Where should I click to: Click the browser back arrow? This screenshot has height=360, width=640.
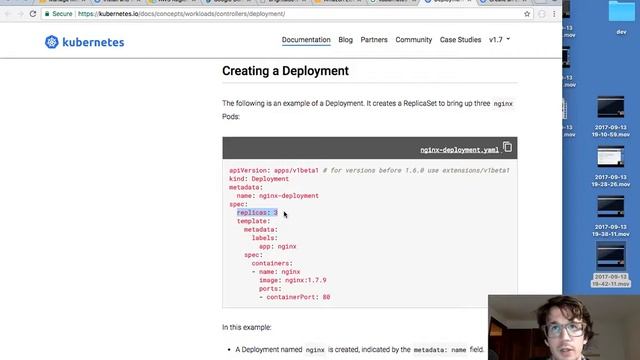click(8, 14)
